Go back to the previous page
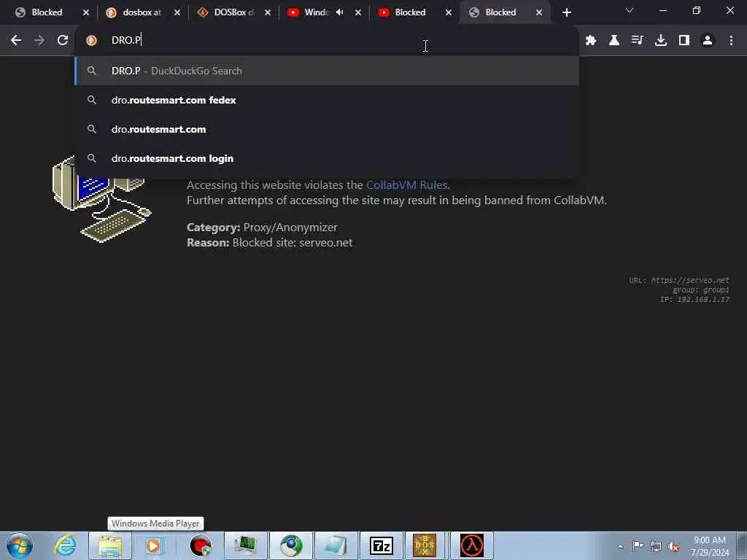Viewport: 747px width, 560px height. (x=16, y=41)
